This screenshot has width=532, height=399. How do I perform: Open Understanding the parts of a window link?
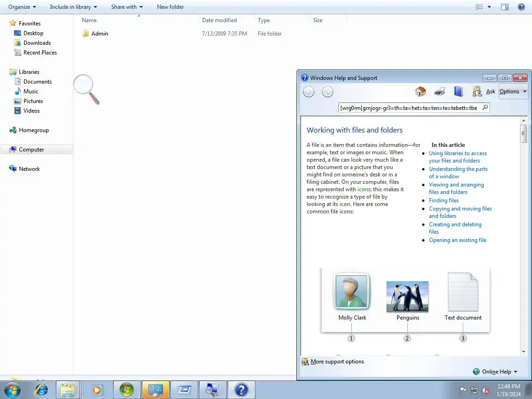click(x=458, y=172)
